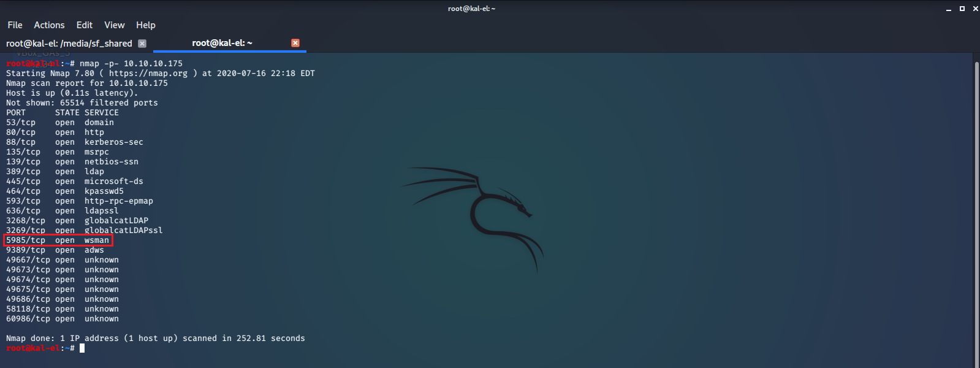Click the 88/tcp kerberos-sec line
The image size is (980, 368).
pos(75,142)
